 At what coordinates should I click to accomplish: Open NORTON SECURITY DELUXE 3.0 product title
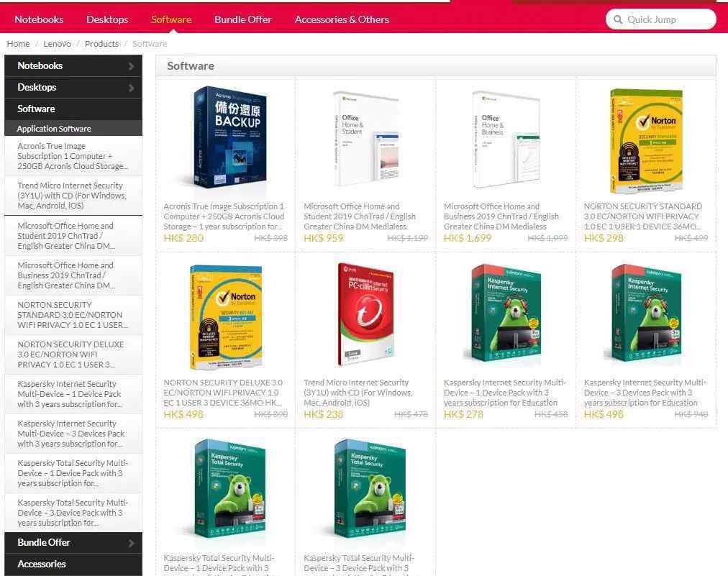[x=223, y=393]
